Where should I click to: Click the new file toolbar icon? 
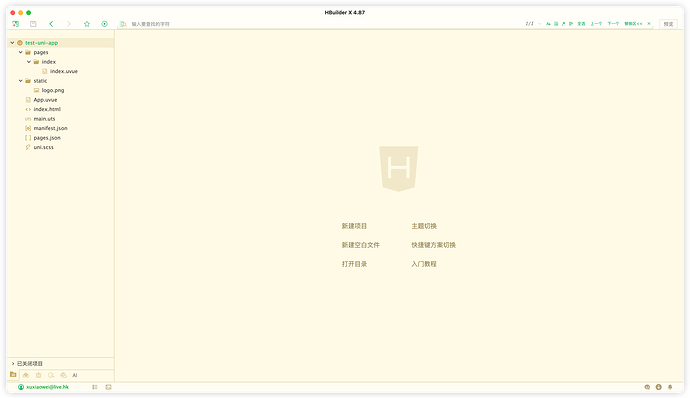16,24
